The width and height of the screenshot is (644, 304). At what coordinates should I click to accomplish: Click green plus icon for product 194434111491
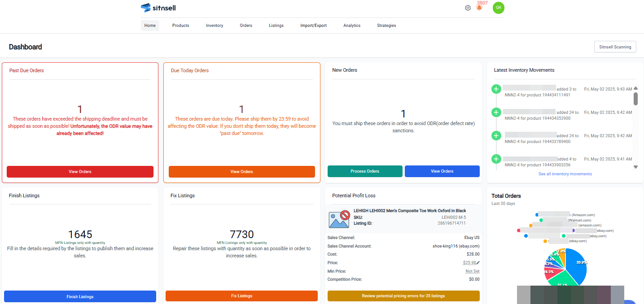[x=496, y=89]
